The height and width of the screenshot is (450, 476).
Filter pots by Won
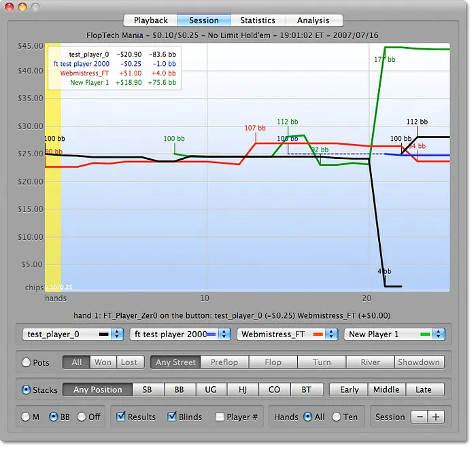pos(103,362)
